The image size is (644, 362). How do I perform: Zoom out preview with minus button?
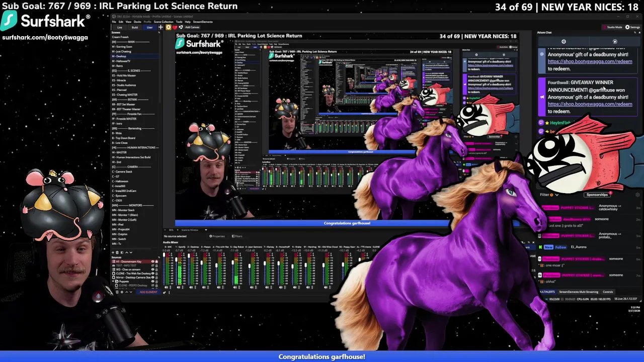click(165, 230)
